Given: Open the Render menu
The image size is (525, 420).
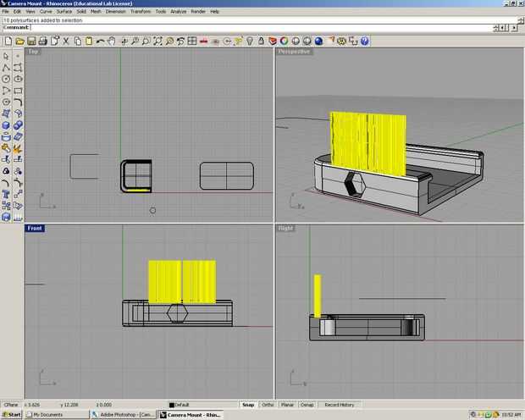Looking at the screenshot, I should tap(198, 12).
